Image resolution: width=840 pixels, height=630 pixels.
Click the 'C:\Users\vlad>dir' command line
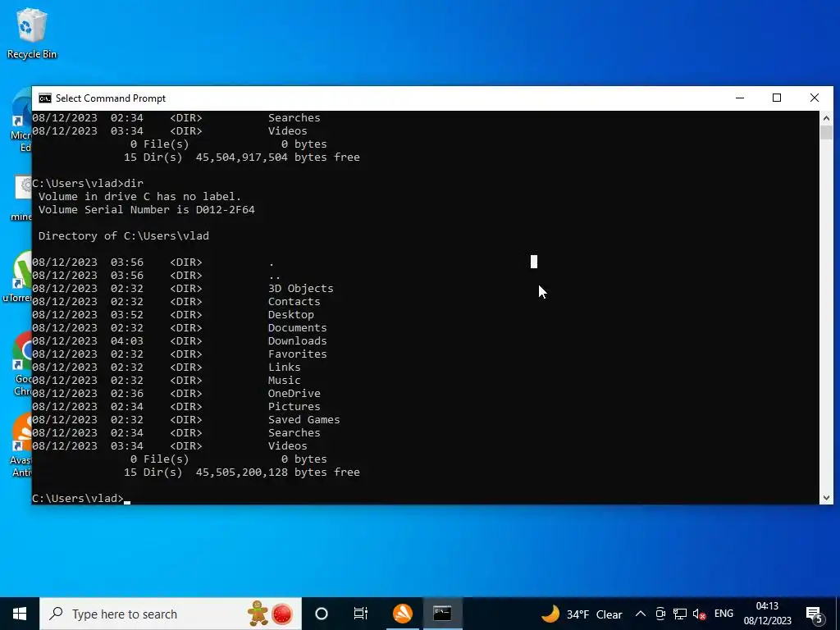pos(88,184)
